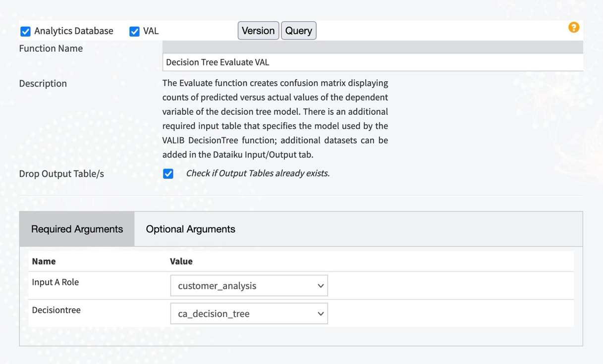This screenshot has width=603, height=364.
Task: Click the help question mark
Action: [574, 27]
